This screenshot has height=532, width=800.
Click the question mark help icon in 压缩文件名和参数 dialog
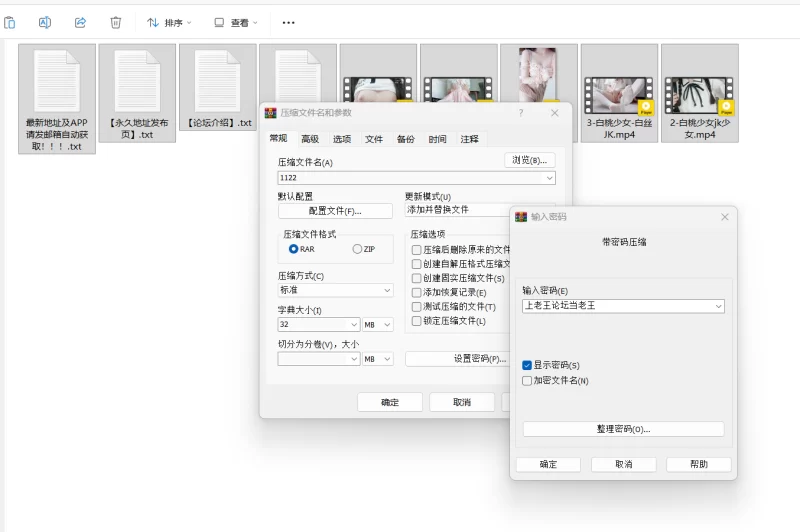(x=520, y=113)
